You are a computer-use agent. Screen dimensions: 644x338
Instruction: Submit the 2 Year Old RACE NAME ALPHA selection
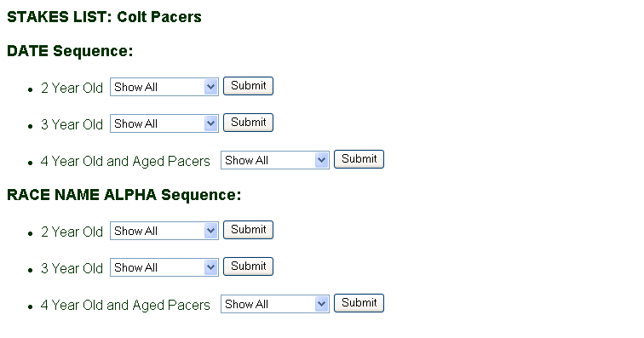click(x=248, y=230)
